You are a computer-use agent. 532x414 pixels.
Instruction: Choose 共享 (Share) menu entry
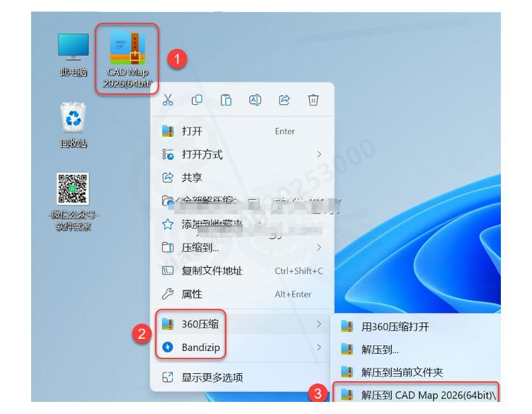[x=242, y=177]
